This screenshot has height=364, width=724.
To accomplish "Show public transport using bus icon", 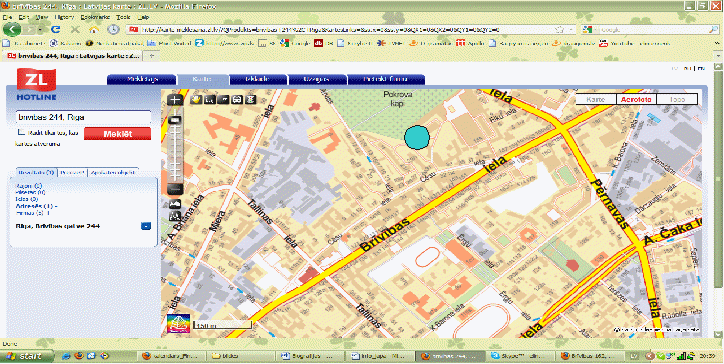I will (237, 99).
